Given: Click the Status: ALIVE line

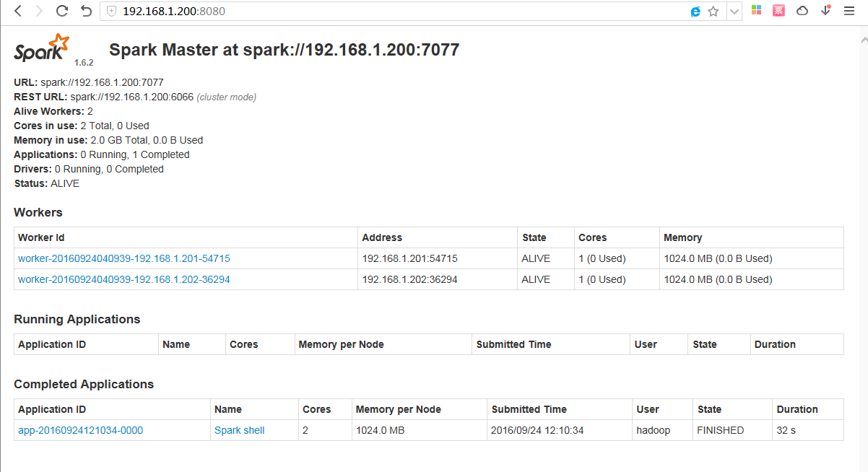Looking at the screenshot, I should click(x=46, y=183).
